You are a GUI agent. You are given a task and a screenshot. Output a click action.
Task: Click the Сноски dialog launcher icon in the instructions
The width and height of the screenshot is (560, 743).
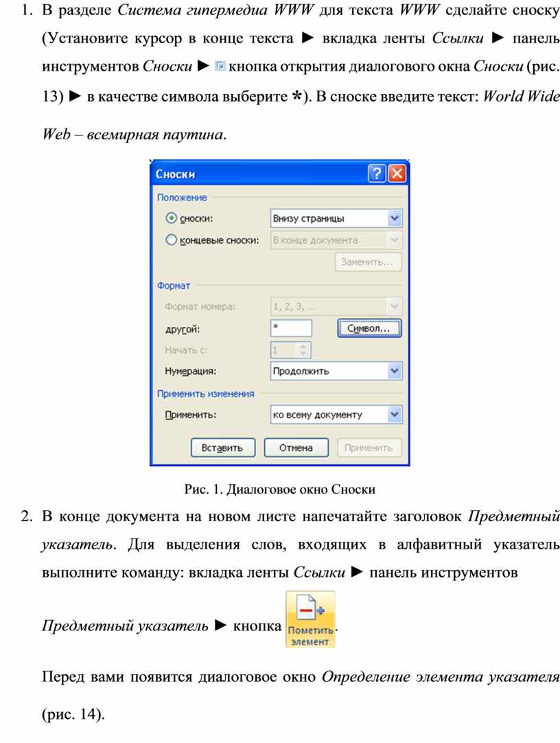[x=220, y=66]
